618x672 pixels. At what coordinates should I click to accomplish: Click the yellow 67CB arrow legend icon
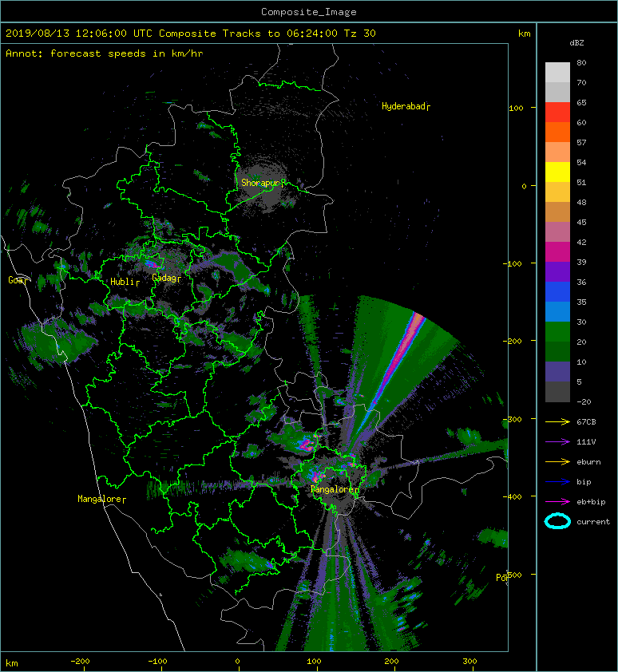(557, 422)
